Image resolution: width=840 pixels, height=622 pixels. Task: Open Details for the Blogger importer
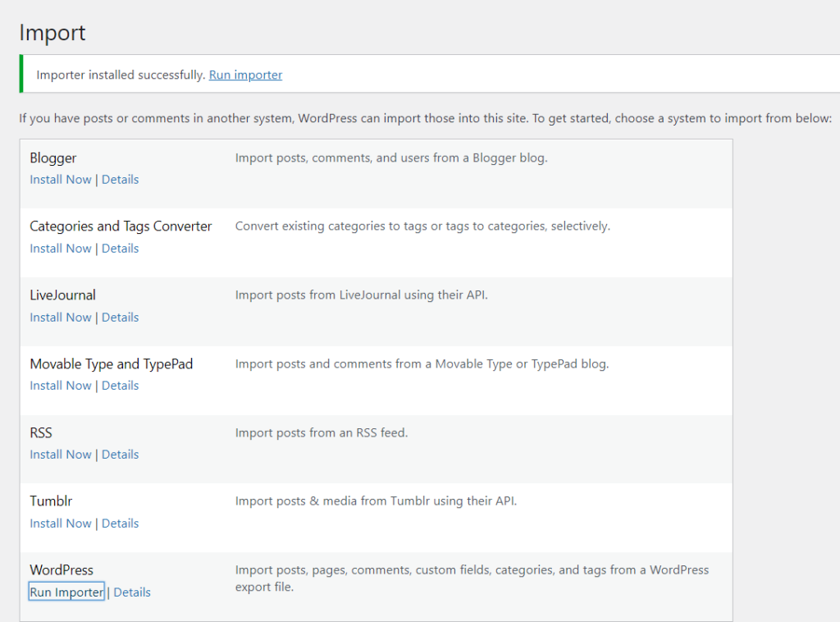click(120, 180)
